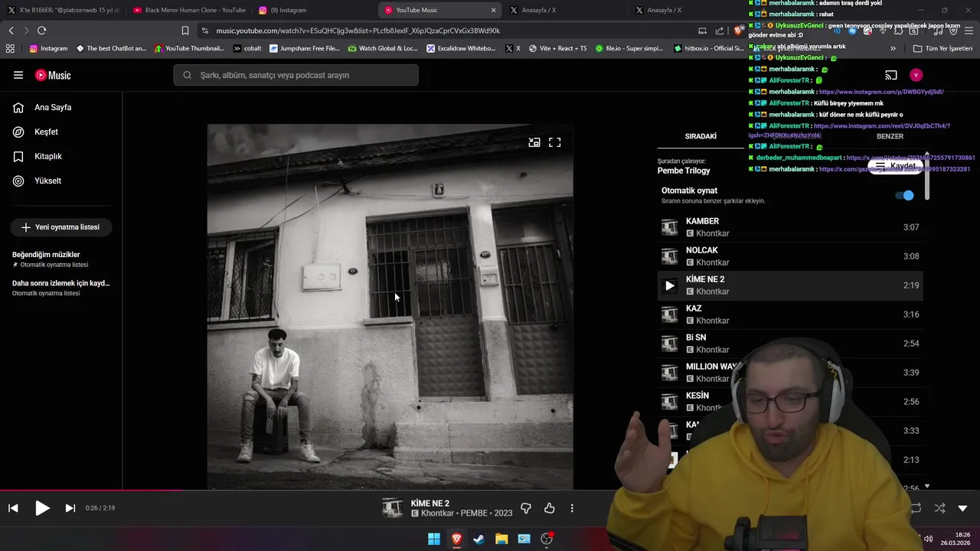
Task: Toggle repeat in the player bar
Action: pos(916,508)
